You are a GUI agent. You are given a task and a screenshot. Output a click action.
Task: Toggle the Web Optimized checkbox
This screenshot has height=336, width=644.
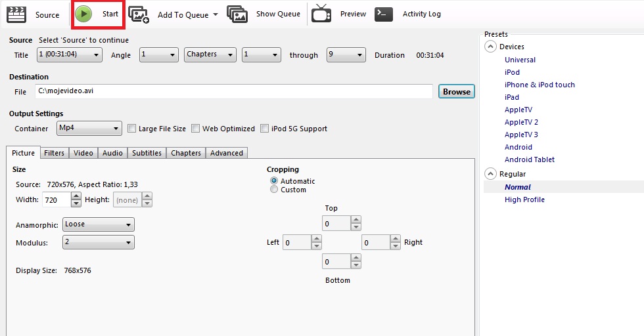tap(196, 129)
